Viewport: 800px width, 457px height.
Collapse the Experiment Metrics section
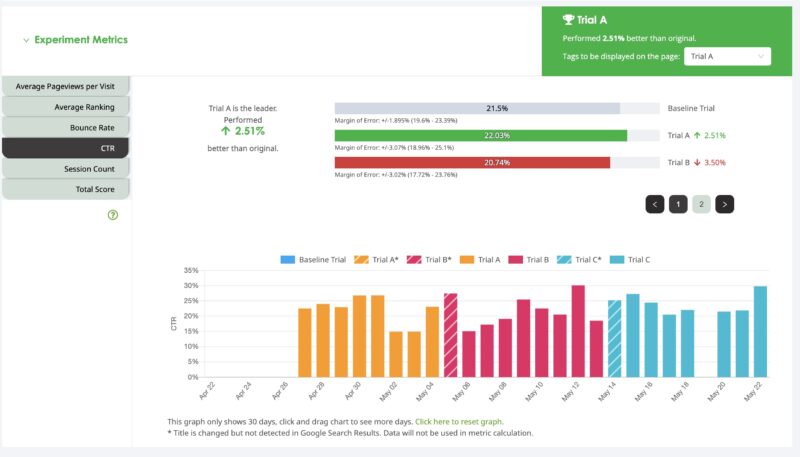pyautogui.click(x=26, y=41)
